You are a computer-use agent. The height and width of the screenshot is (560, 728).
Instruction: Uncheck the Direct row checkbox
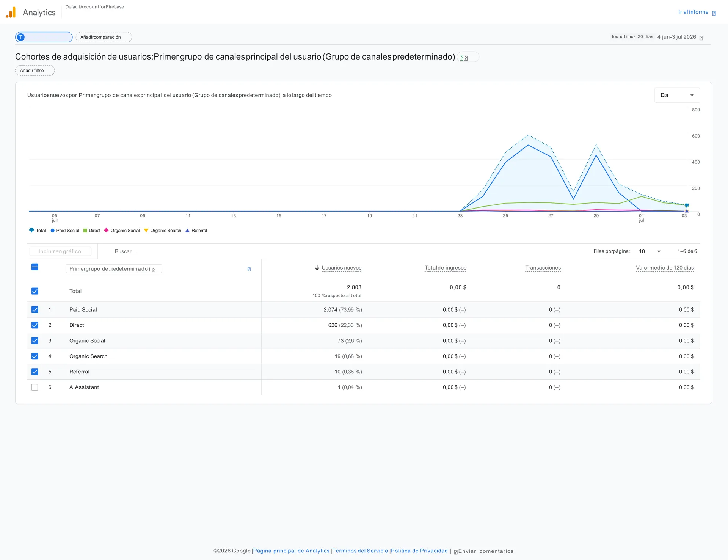coord(35,325)
